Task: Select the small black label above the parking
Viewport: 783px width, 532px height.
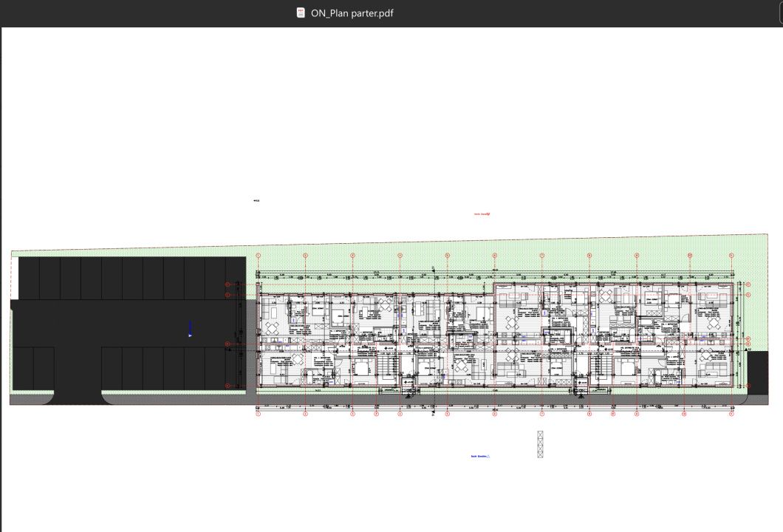Action: point(256,201)
